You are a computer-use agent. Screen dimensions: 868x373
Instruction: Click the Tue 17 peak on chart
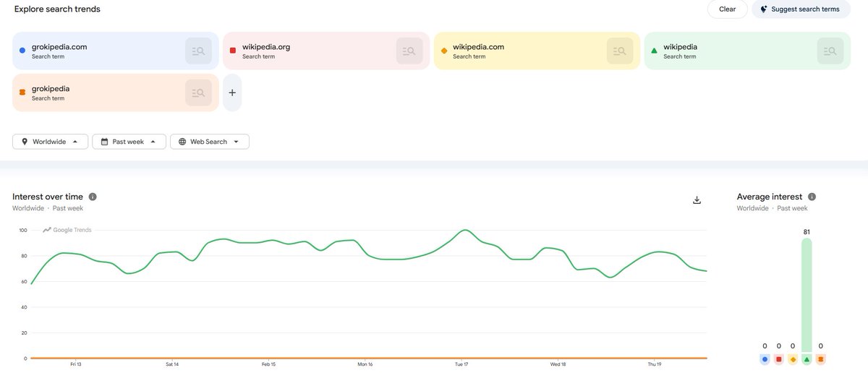tap(465, 230)
